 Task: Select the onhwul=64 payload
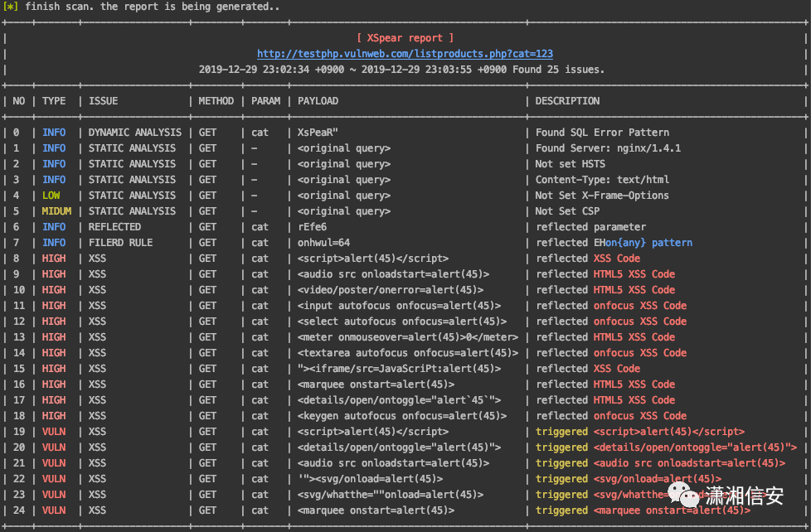tap(323, 243)
